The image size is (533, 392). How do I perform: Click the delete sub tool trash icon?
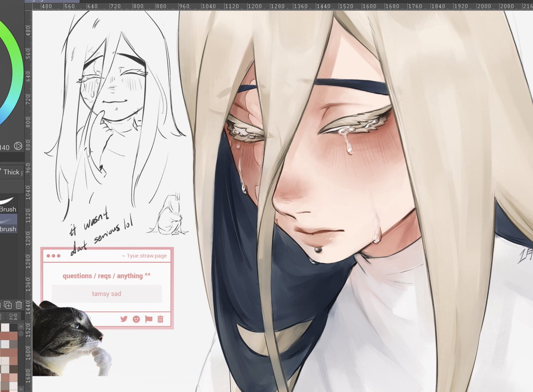(x=19, y=305)
